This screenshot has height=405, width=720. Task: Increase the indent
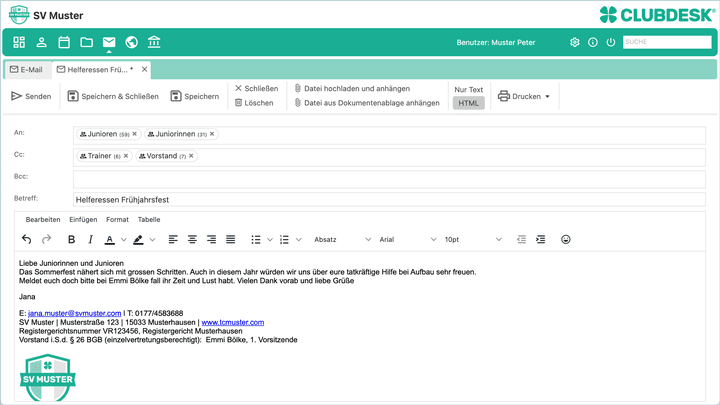pyautogui.click(x=540, y=239)
